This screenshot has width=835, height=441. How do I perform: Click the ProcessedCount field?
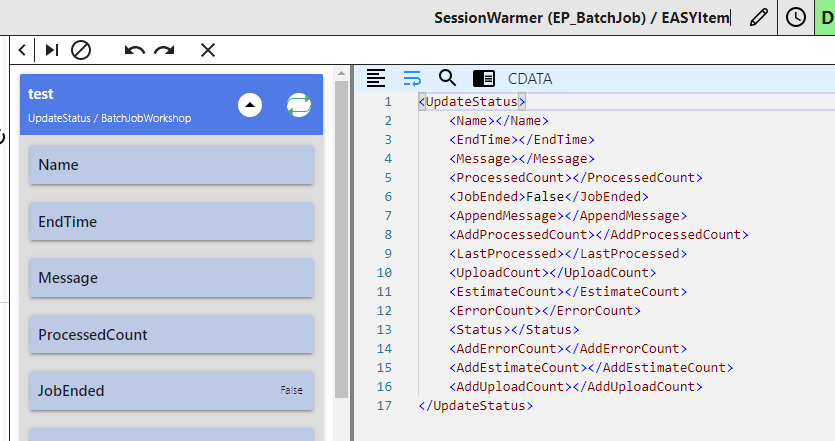pyautogui.click(x=171, y=334)
